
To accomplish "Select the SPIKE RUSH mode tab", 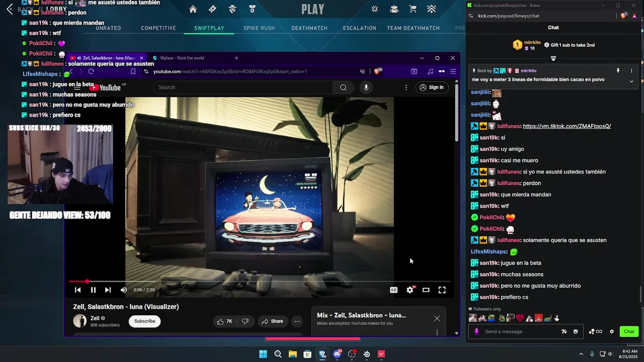I will pyautogui.click(x=259, y=28).
